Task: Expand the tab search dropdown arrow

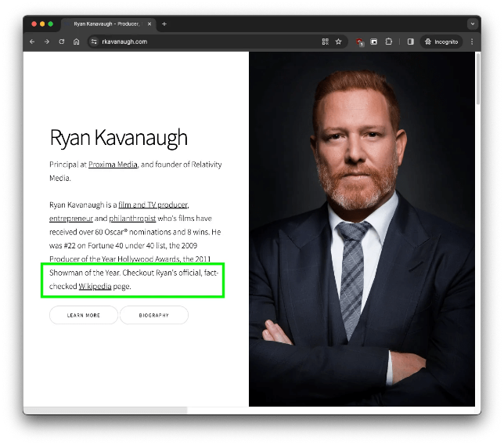Action: pyautogui.click(x=473, y=24)
